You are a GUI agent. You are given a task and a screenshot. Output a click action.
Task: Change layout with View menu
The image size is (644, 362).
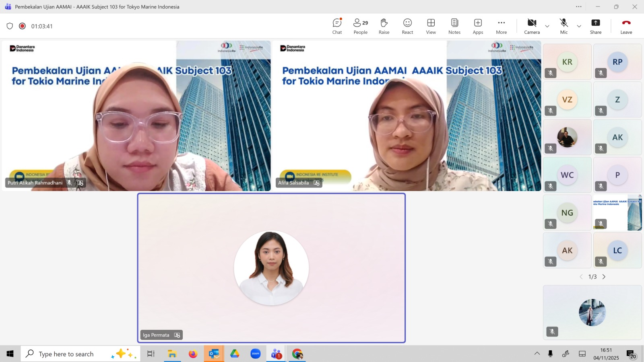coord(431,26)
